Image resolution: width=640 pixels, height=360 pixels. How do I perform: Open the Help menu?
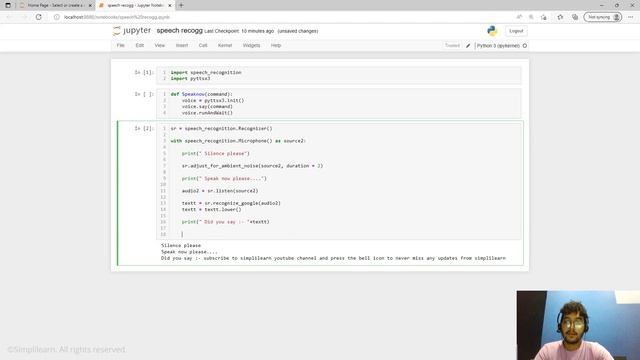(276, 45)
